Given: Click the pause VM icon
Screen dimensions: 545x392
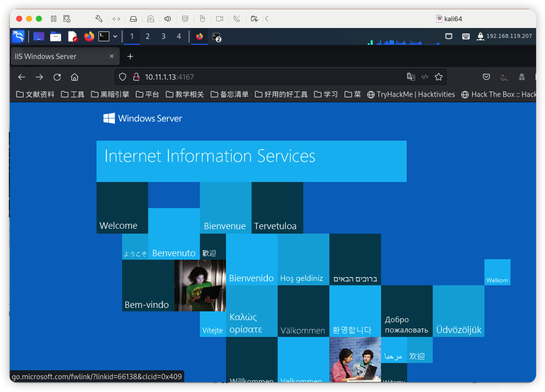Looking at the screenshot, I should (54, 19).
